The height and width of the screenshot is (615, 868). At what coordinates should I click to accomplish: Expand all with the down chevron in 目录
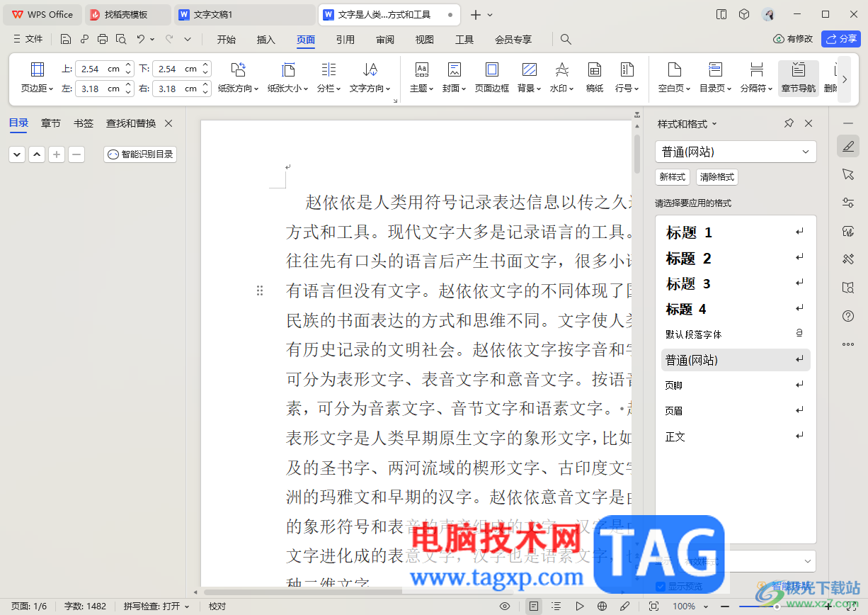point(17,154)
